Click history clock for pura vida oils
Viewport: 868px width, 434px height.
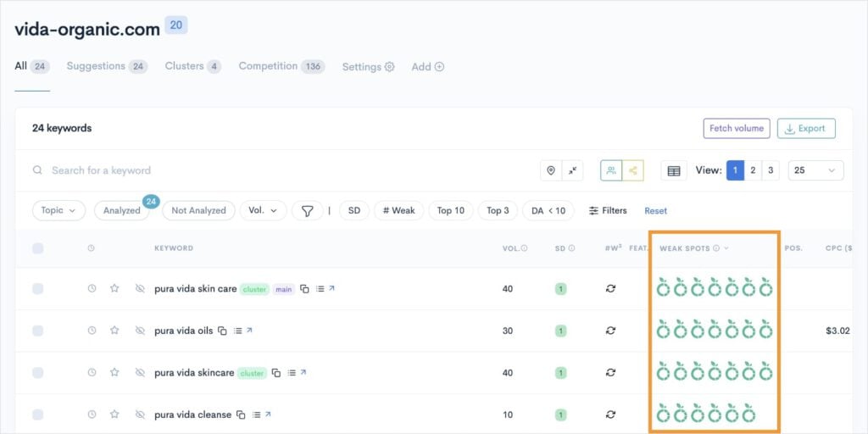[x=92, y=331]
